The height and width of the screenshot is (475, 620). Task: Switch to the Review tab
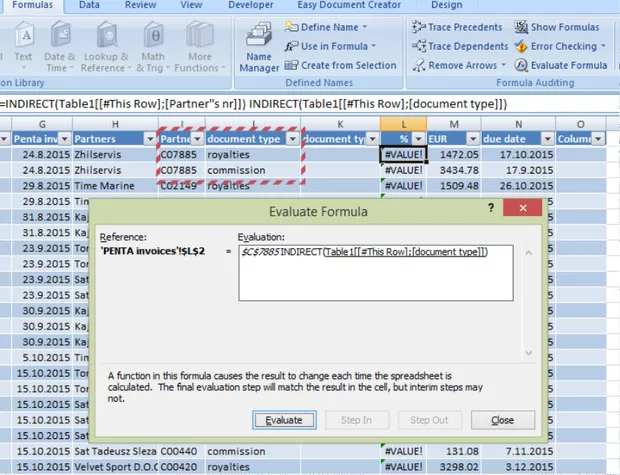click(140, 5)
